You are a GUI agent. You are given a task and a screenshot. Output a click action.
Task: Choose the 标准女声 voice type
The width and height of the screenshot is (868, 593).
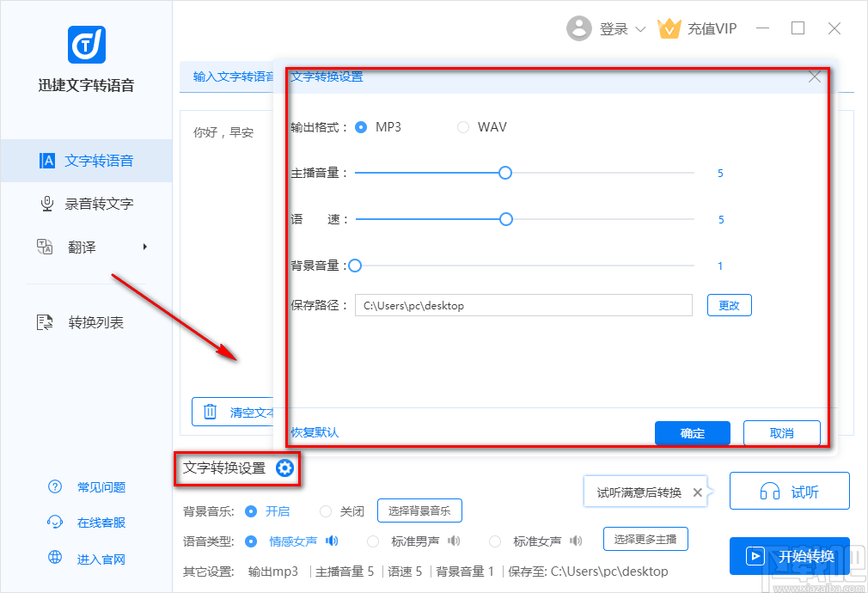[495, 541]
